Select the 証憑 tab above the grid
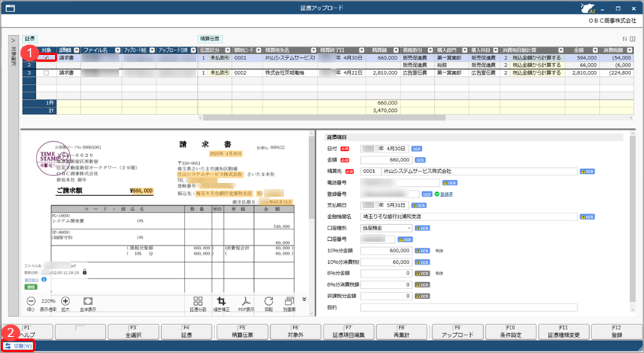 click(x=29, y=37)
